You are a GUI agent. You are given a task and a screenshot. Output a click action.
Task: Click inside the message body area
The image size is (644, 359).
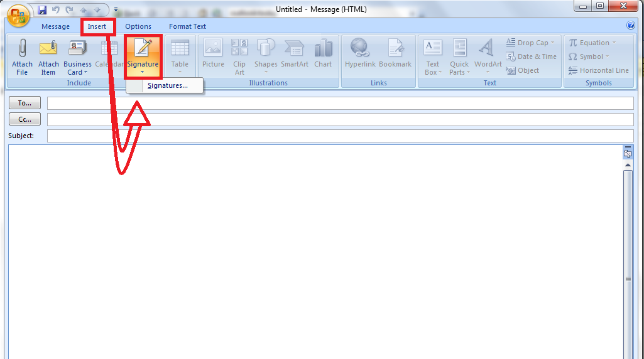tap(315, 252)
